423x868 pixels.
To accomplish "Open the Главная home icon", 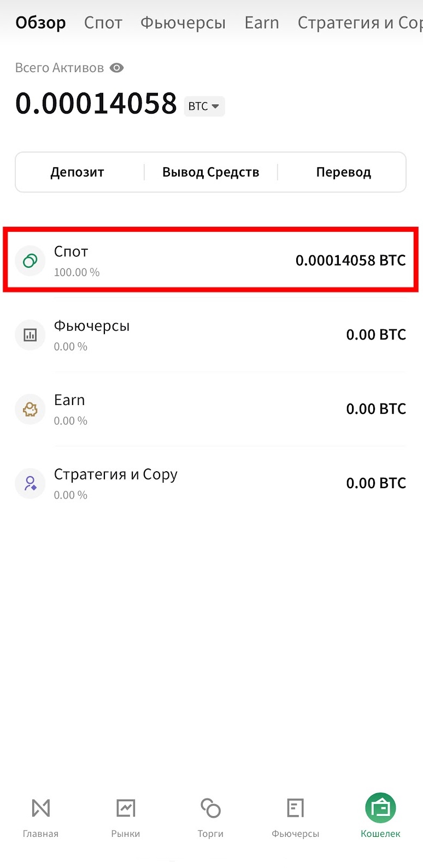I will [40, 808].
